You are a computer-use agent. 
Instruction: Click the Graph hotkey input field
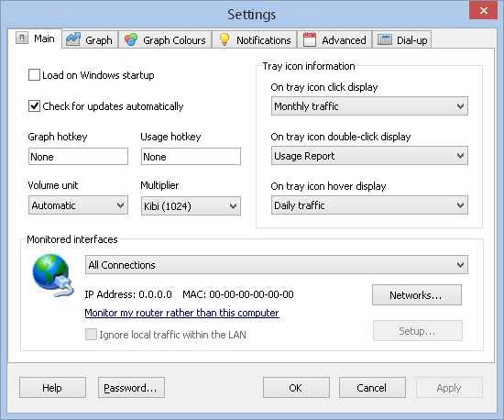tap(78, 157)
